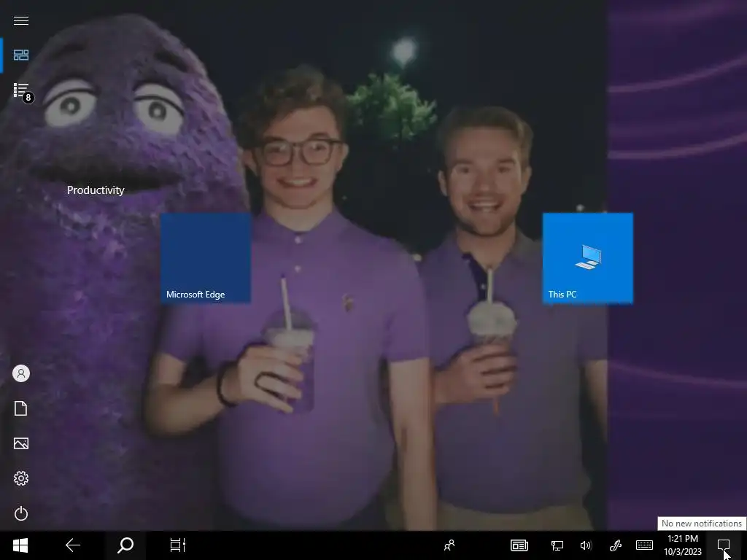Image resolution: width=747 pixels, height=560 pixels.
Task: Open the Action Center notifications icon
Action: [723, 545]
